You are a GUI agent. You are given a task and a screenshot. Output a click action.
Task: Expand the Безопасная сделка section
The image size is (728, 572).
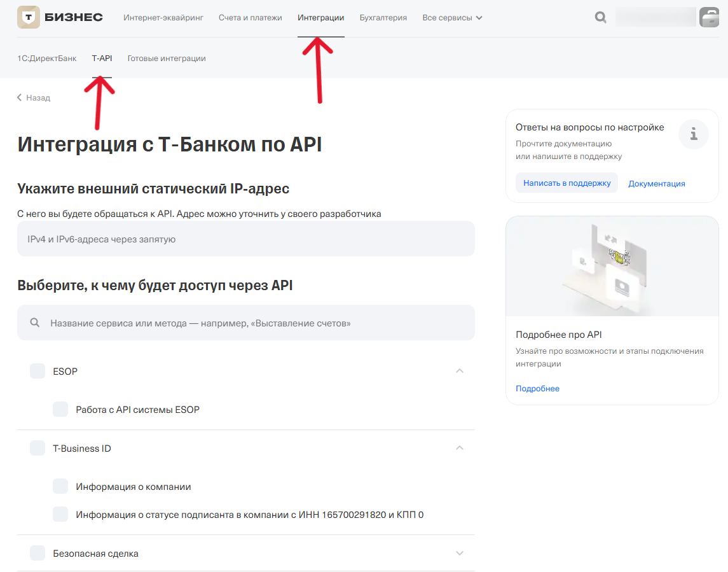click(460, 554)
